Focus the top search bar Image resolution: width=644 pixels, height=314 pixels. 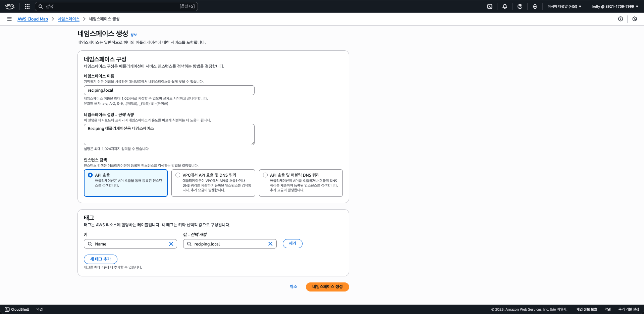click(x=116, y=6)
